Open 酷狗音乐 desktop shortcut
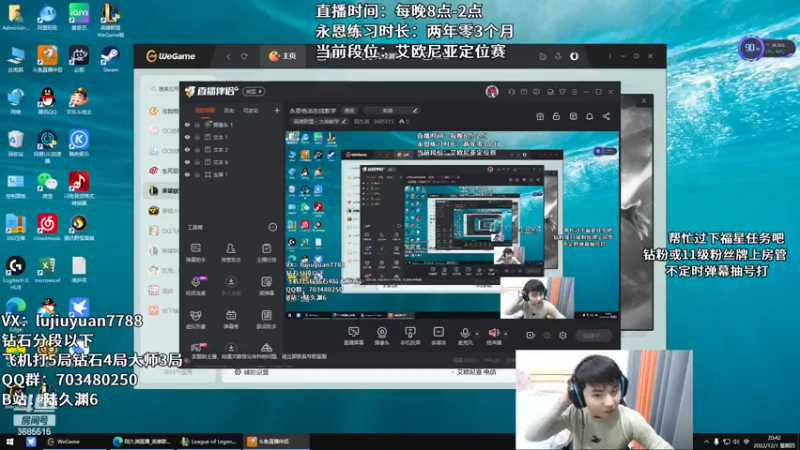The width and height of the screenshot is (800, 450). coord(79,143)
